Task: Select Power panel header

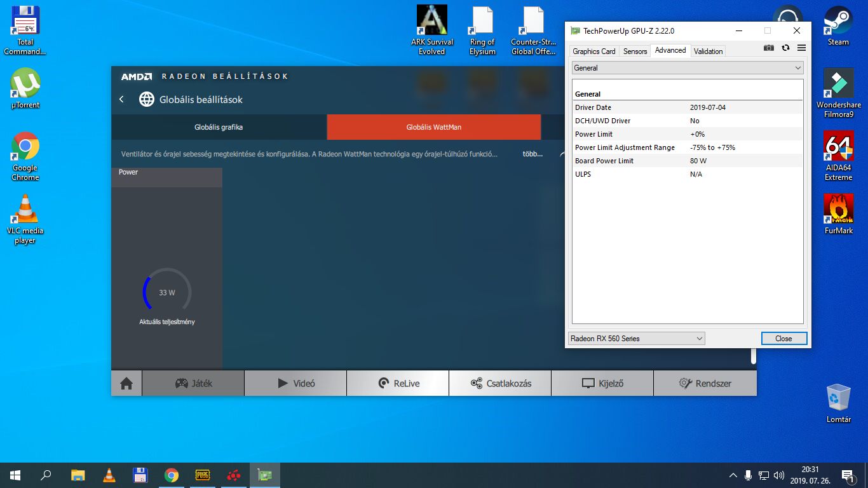Action: pos(166,177)
